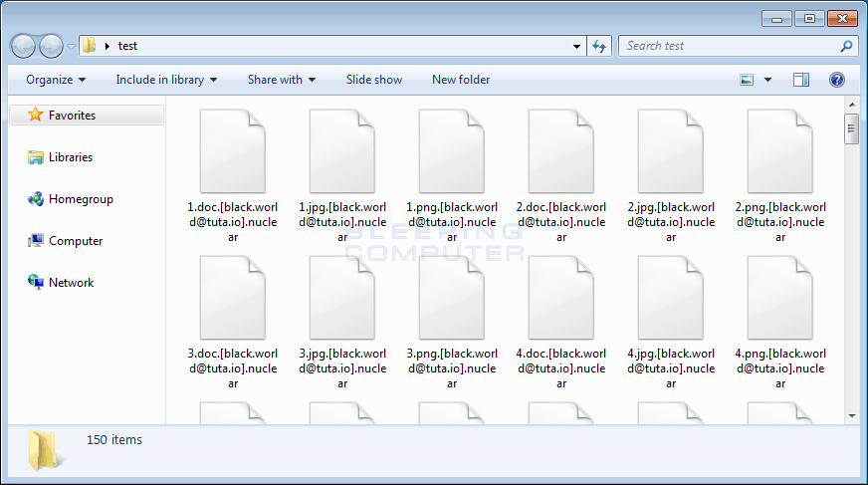Viewport: 868px width, 485px height.
Task: Select Computer in the navigation pane
Action: (x=76, y=241)
